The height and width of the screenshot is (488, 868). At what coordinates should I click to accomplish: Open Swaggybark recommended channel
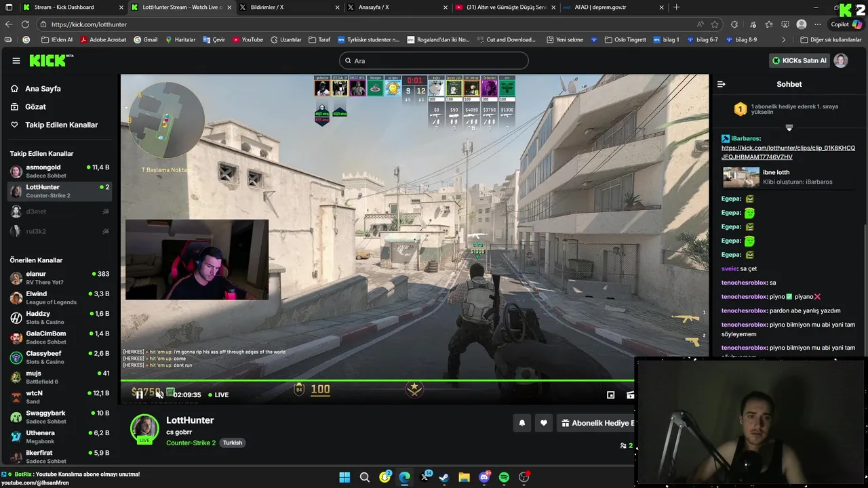click(60, 417)
